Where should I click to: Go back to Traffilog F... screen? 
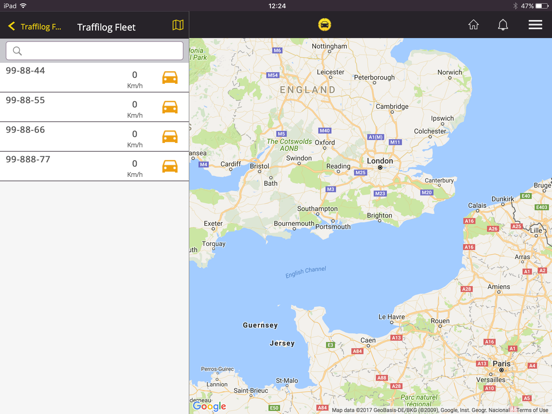(34, 27)
